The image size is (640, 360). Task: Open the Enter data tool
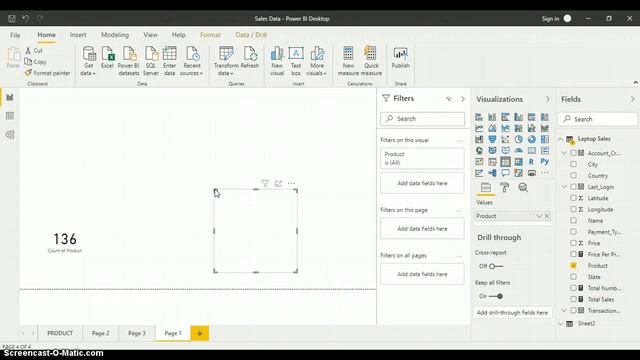pyautogui.click(x=169, y=61)
